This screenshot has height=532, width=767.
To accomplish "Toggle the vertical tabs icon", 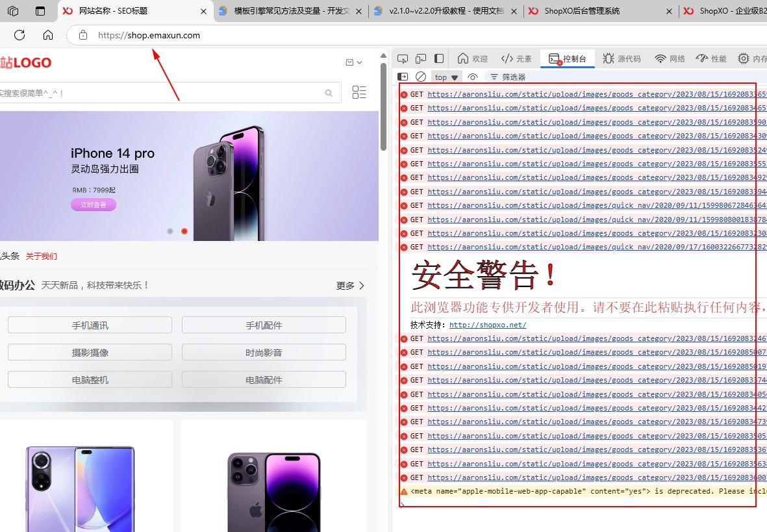I will point(41,11).
